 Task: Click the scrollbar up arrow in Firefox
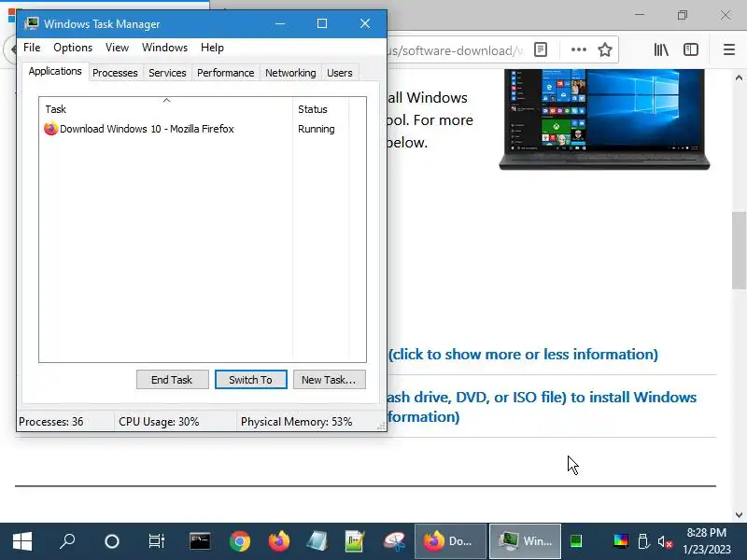tap(739, 77)
